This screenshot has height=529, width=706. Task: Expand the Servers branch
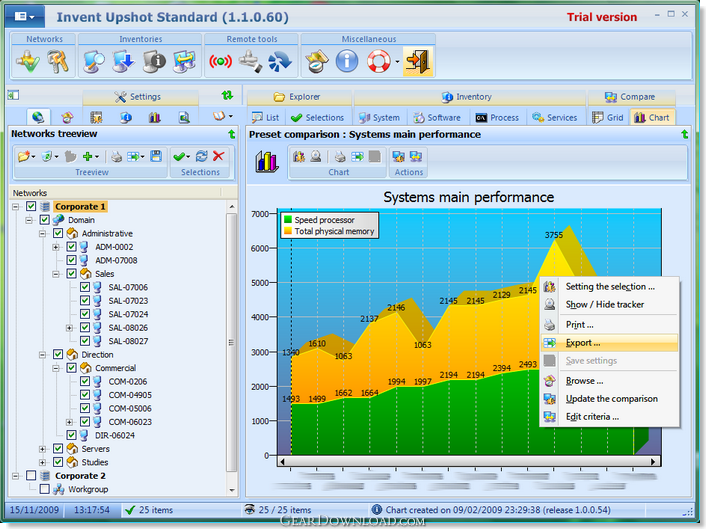point(42,449)
